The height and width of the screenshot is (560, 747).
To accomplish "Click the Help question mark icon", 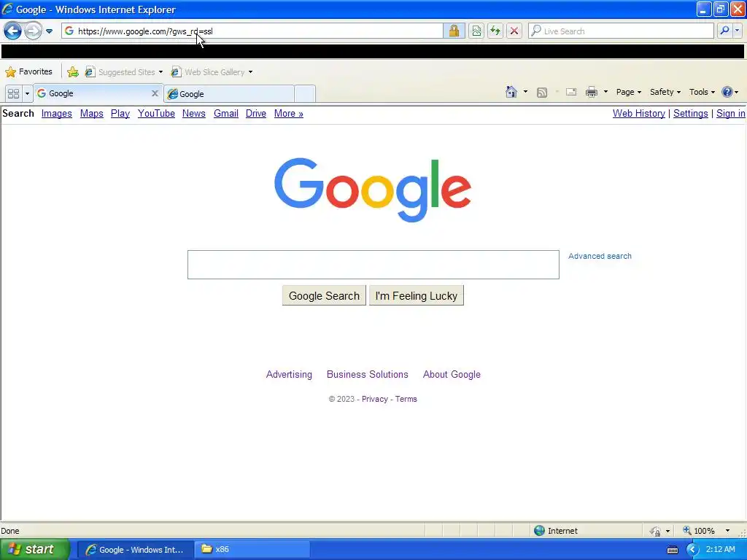I will point(727,92).
